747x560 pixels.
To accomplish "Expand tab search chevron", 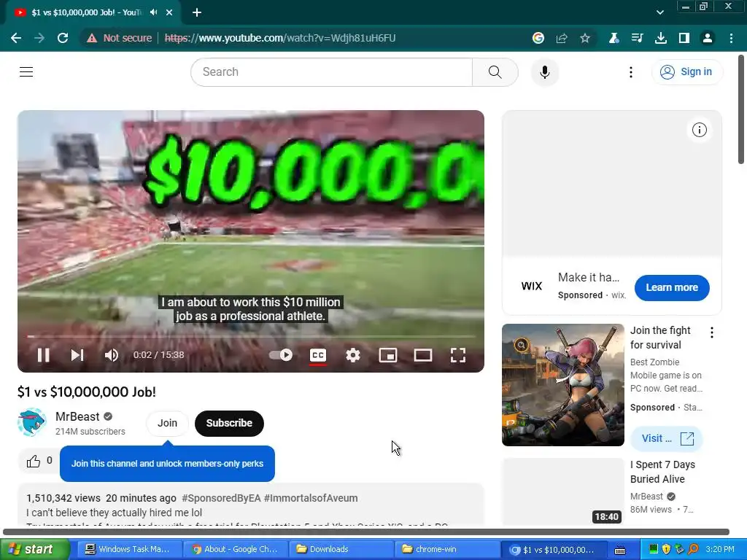I will 659,12.
